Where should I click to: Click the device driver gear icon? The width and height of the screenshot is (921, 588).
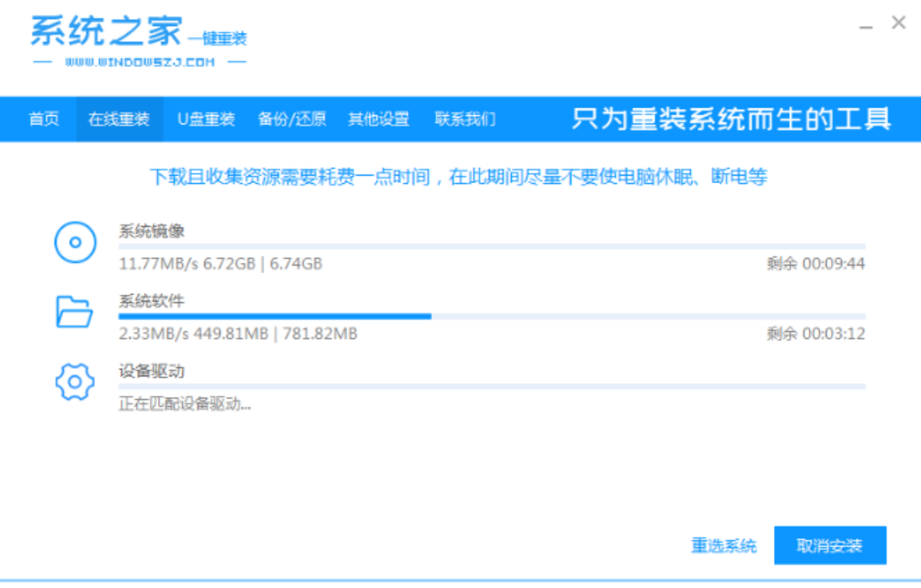click(x=74, y=382)
